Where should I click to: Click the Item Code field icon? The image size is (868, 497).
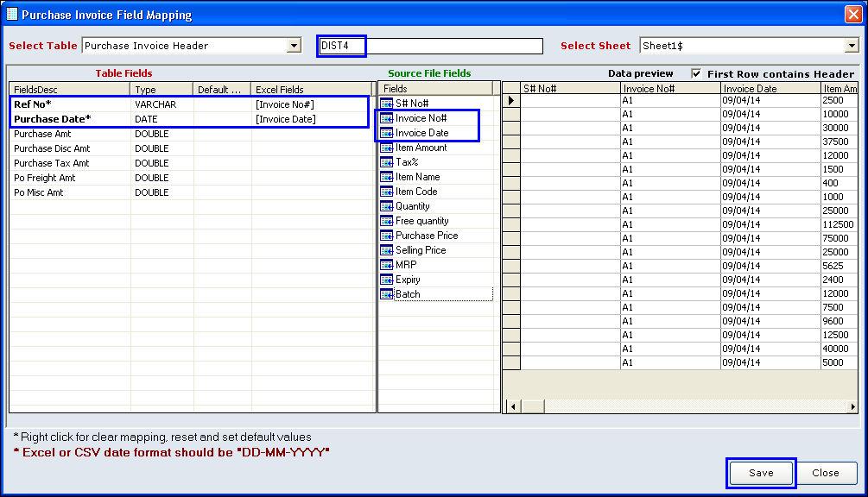pos(386,192)
